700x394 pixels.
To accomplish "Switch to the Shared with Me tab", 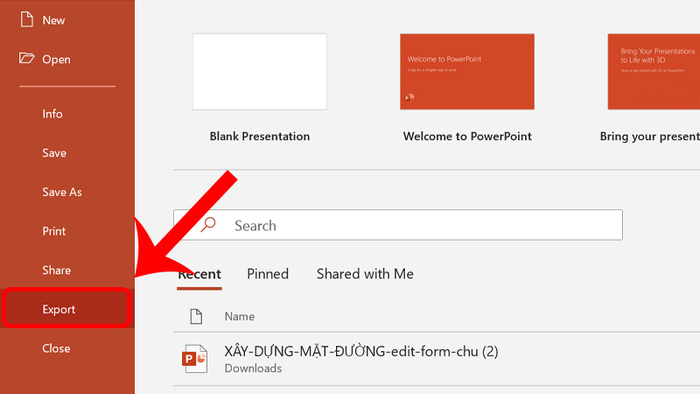I will [x=365, y=274].
